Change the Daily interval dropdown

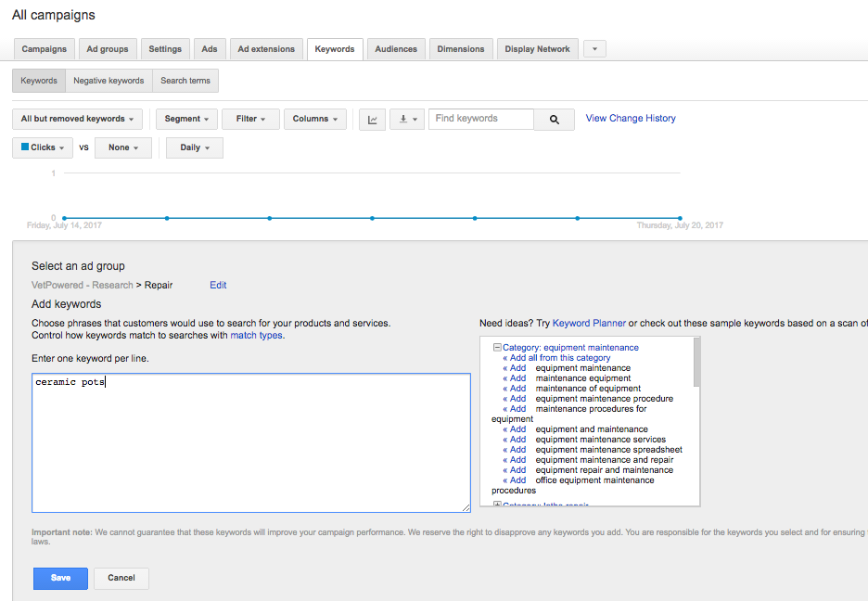[195, 147]
